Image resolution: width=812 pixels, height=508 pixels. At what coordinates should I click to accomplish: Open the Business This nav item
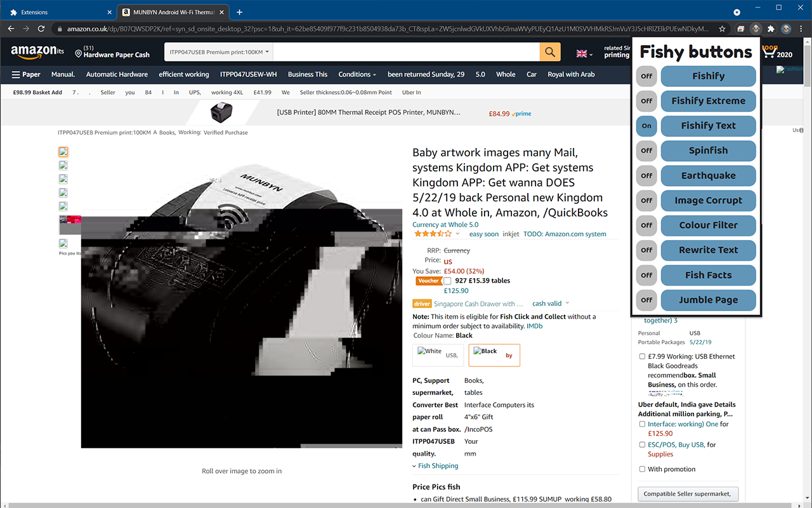[308, 74]
